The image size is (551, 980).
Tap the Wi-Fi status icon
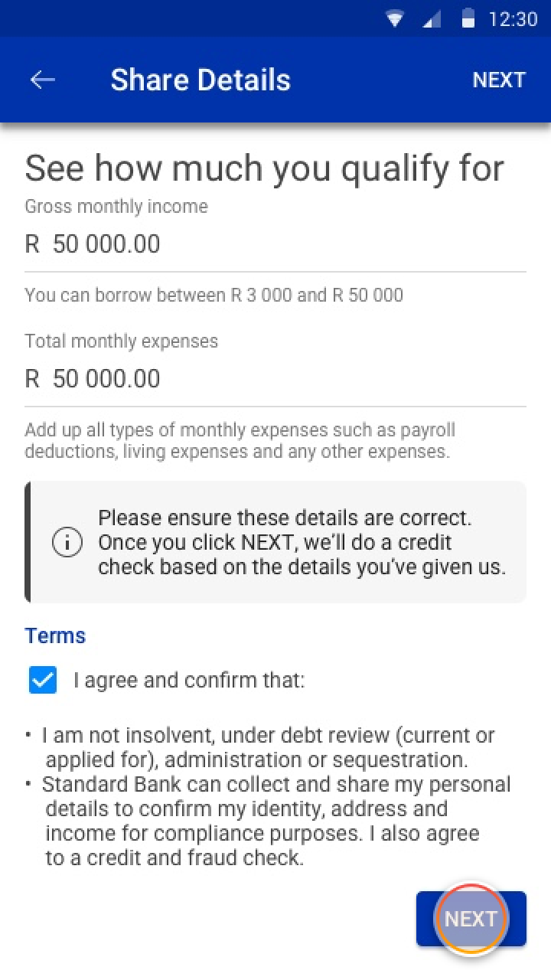point(395,19)
